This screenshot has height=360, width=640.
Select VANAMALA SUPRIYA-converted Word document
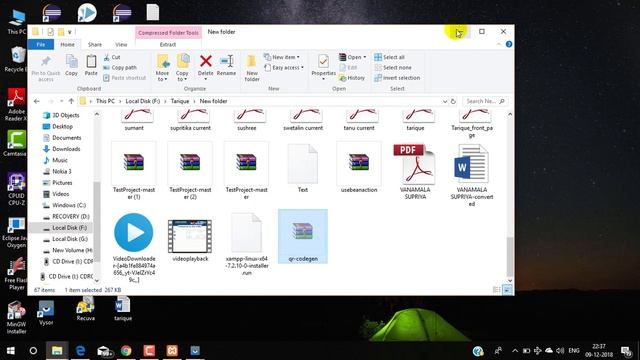pyautogui.click(x=472, y=175)
